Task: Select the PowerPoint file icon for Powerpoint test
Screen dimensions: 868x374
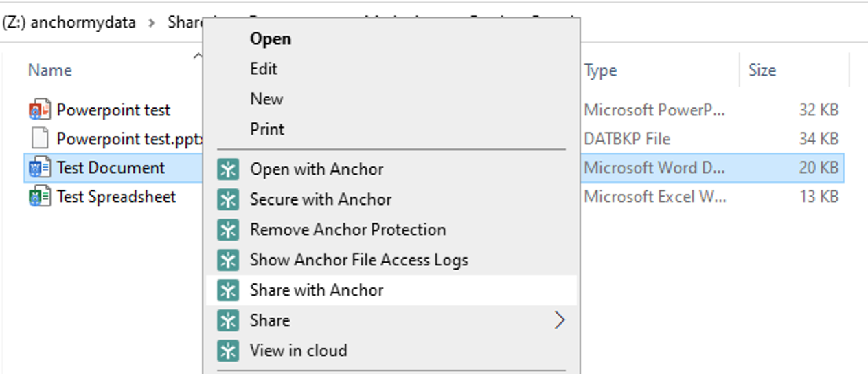Action: (x=40, y=110)
